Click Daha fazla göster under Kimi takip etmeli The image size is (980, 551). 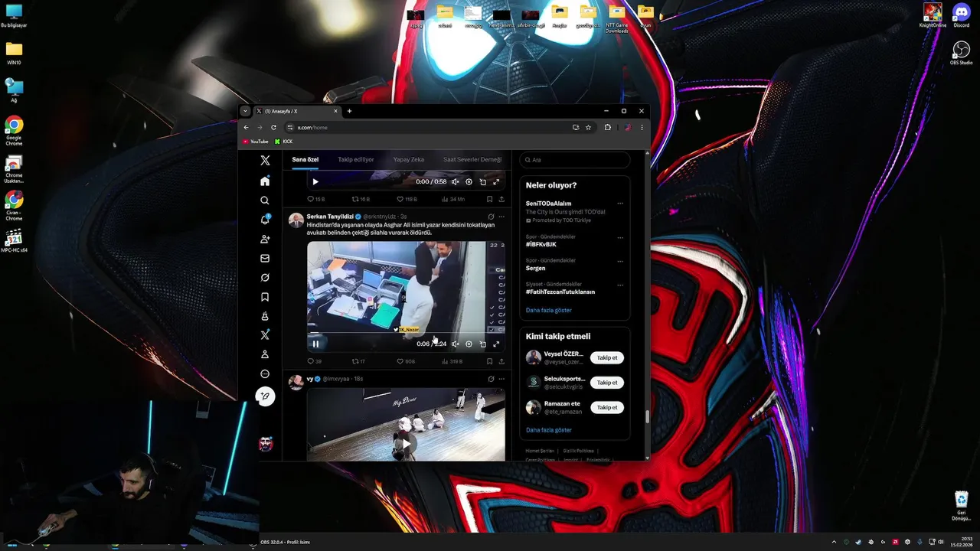click(x=548, y=430)
